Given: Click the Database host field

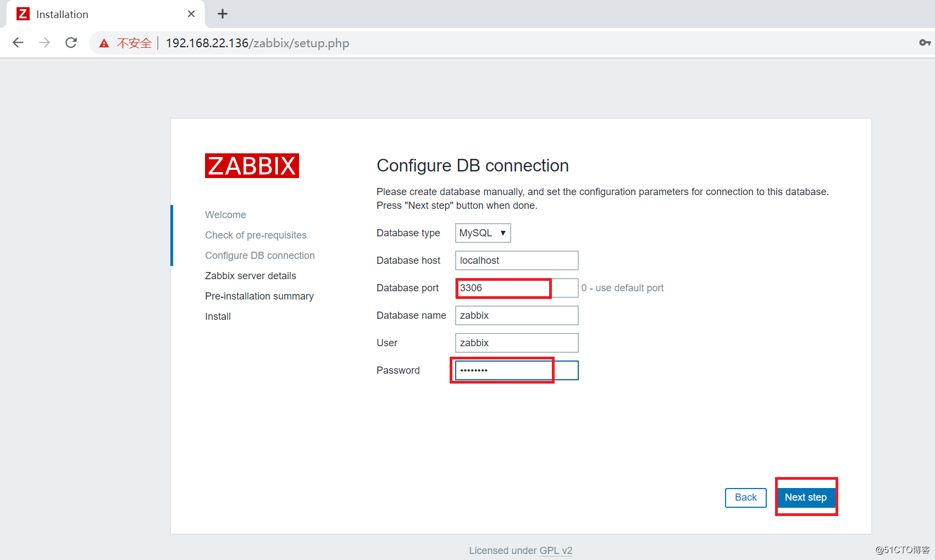Looking at the screenshot, I should pyautogui.click(x=517, y=260).
